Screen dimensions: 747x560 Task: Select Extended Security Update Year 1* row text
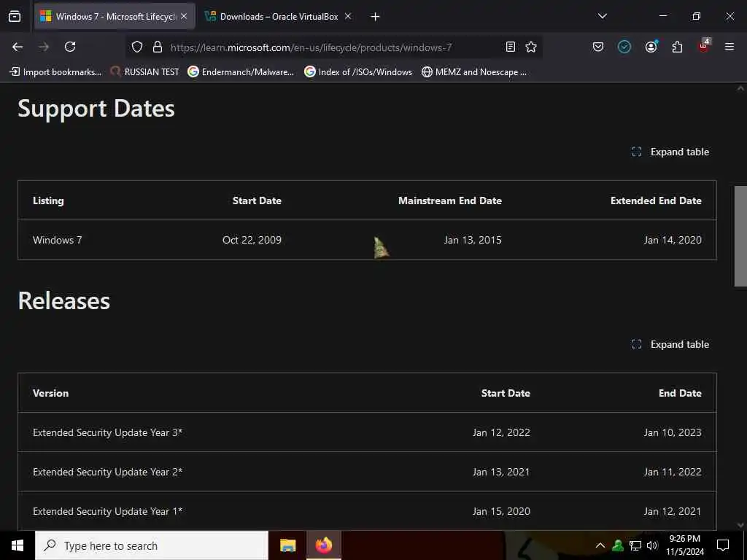tap(108, 511)
